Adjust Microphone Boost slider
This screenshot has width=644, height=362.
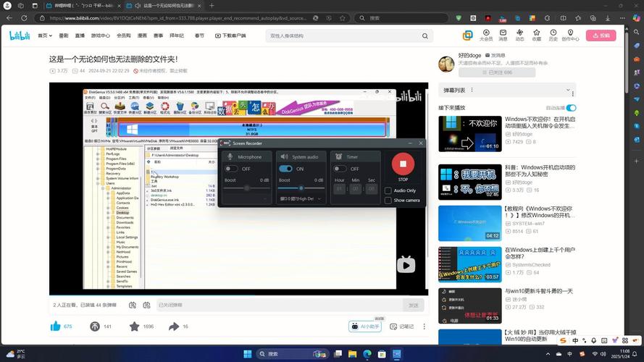click(x=246, y=188)
